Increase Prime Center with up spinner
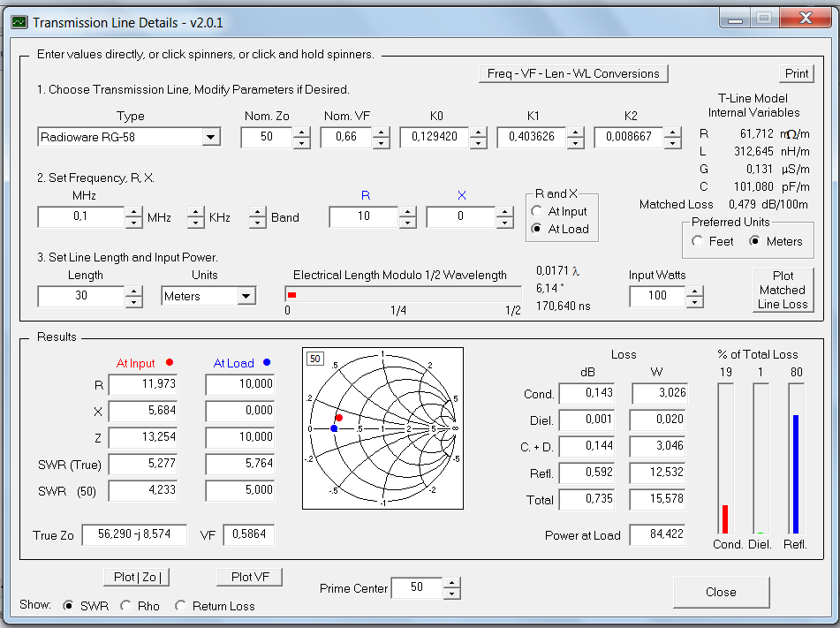840x628 pixels. click(452, 583)
